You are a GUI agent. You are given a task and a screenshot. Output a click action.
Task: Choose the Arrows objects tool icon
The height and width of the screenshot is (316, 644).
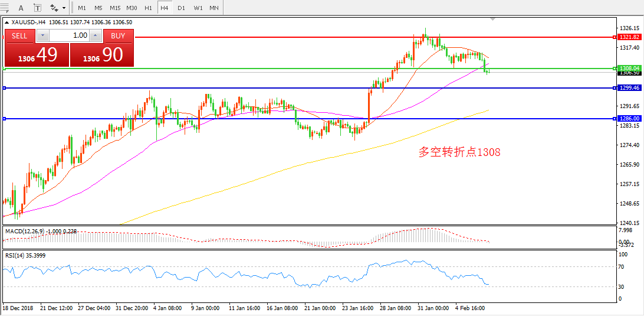54,8
